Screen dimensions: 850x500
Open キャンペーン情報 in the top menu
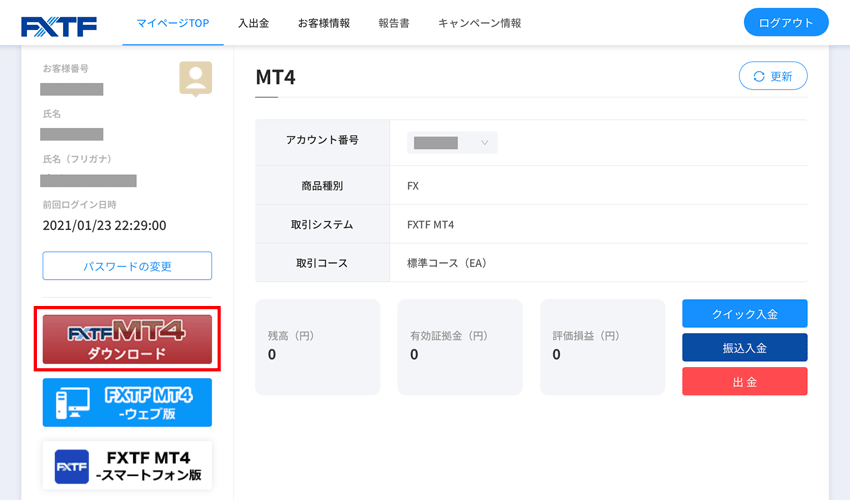pyautogui.click(x=479, y=23)
